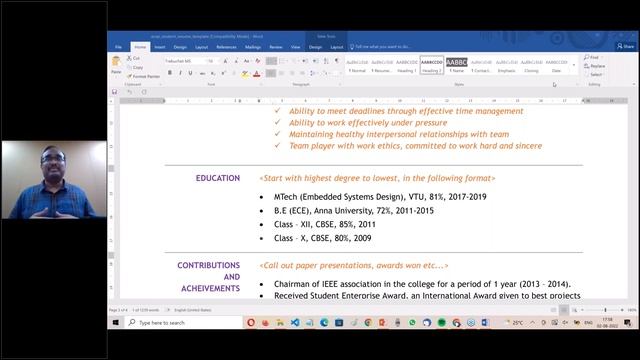
Task: Toggle bullet list formatting
Action: pos(270,61)
